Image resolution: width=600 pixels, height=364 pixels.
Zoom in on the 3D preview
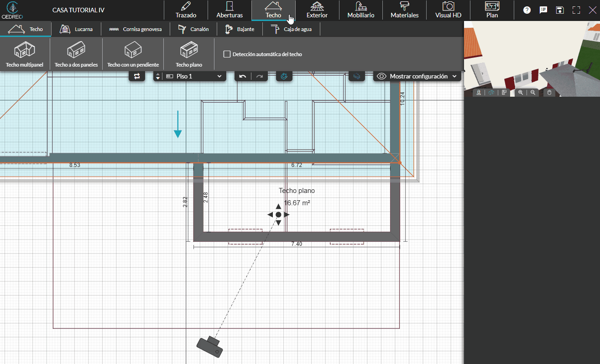tap(521, 92)
